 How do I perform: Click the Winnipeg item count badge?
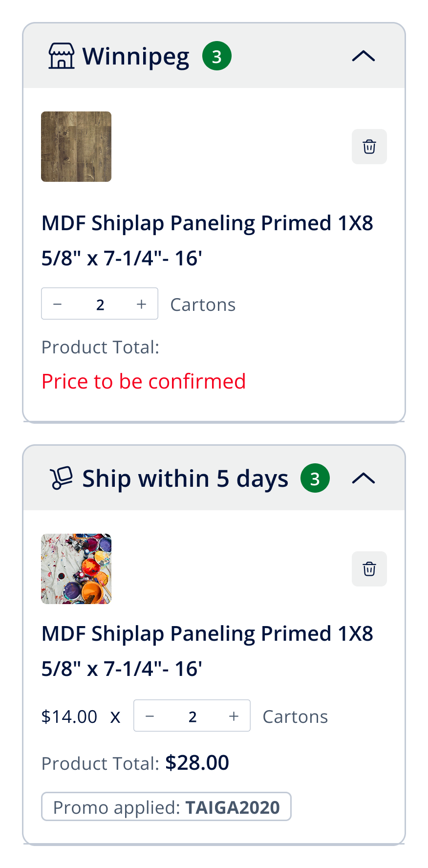click(217, 56)
